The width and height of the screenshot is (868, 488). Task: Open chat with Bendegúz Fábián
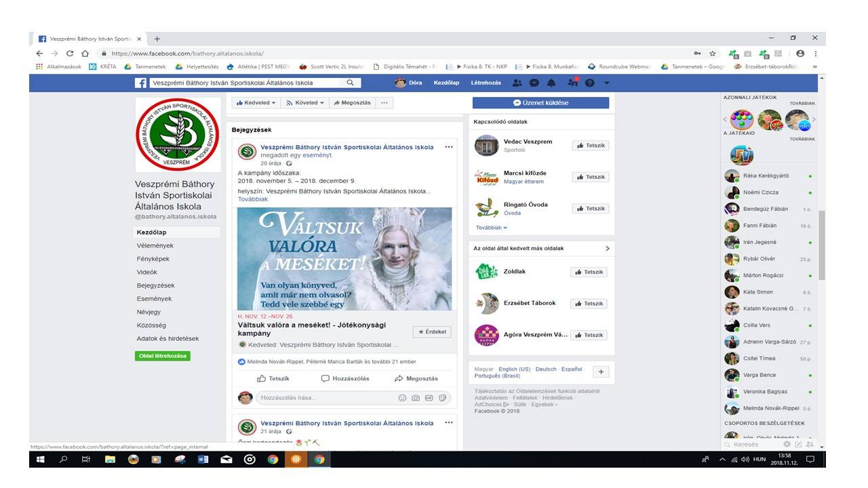point(768,209)
